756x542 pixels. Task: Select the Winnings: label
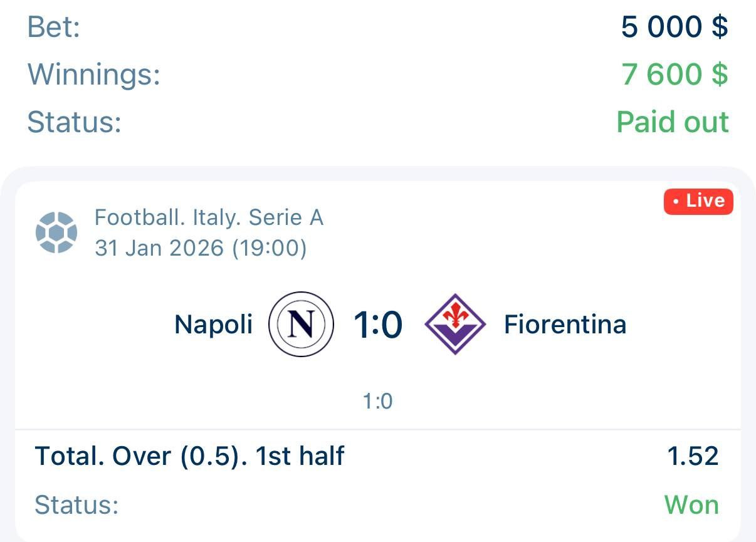click(x=94, y=75)
